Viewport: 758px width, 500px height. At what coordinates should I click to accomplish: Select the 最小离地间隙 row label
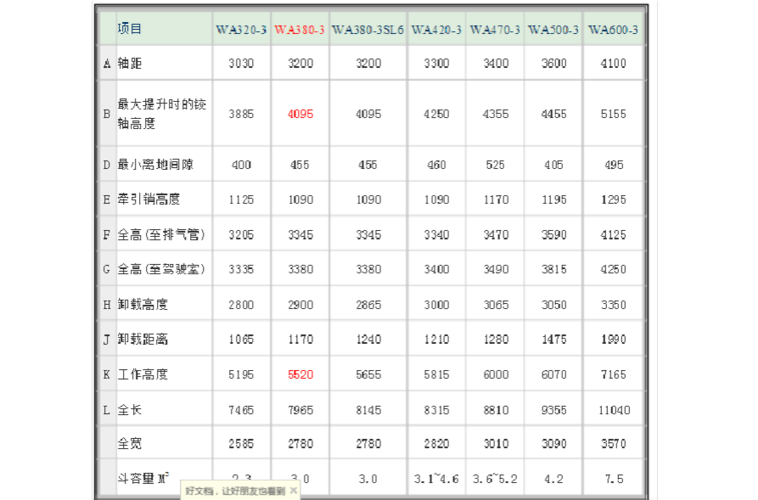(150, 164)
